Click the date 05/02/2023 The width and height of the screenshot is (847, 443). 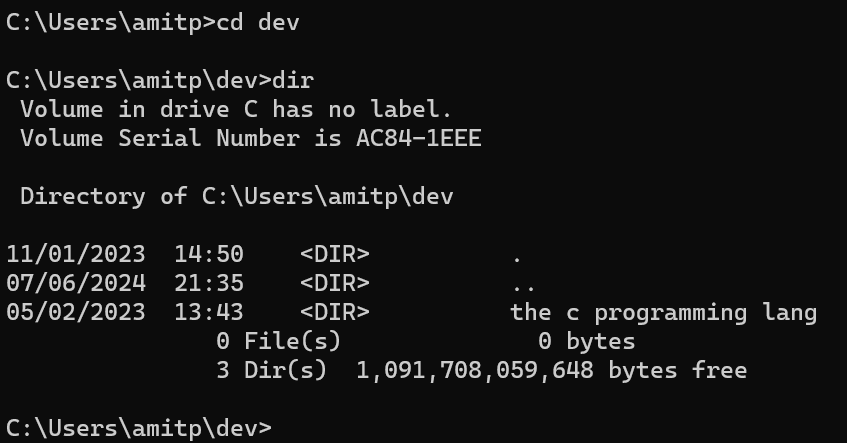point(75,312)
